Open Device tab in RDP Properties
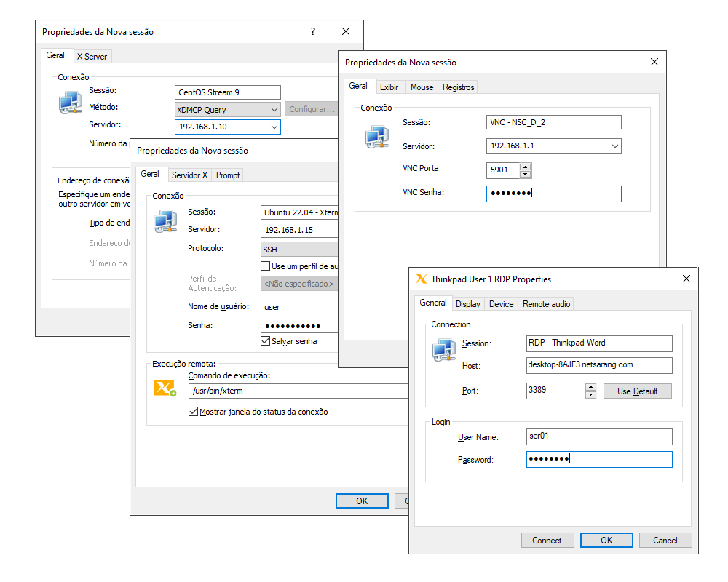The image size is (728, 582). 502,304
